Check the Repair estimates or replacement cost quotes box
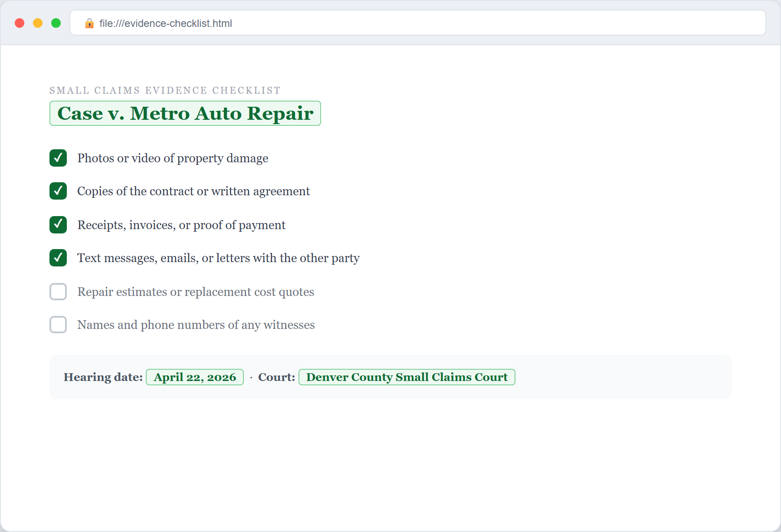Screen dimensions: 781x532 pos(58,292)
